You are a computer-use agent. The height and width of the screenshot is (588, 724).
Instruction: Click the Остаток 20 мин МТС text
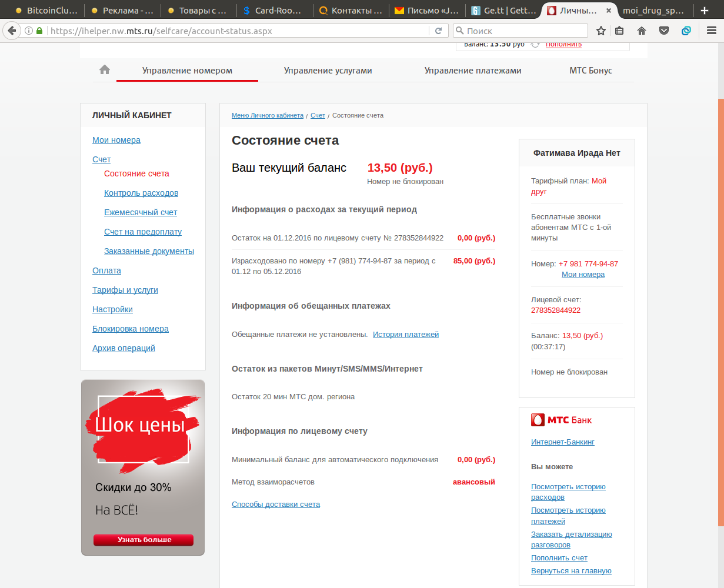[293, 396]
